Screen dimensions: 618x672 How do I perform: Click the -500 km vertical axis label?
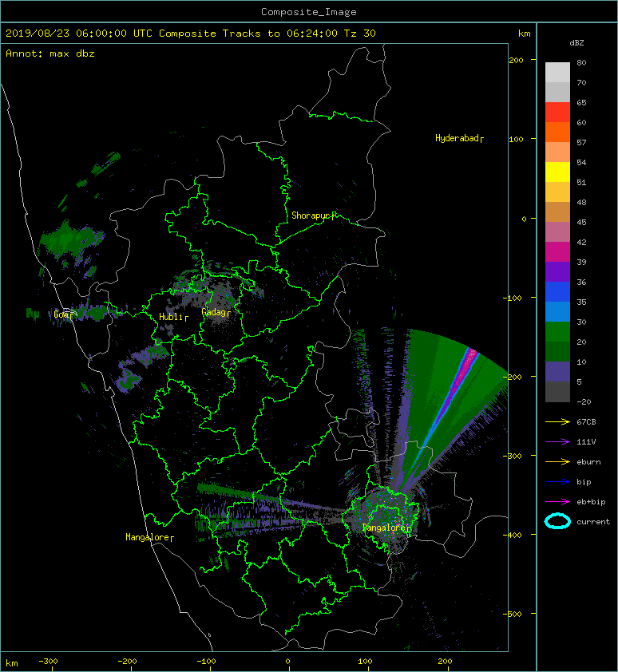coord(513,615)
